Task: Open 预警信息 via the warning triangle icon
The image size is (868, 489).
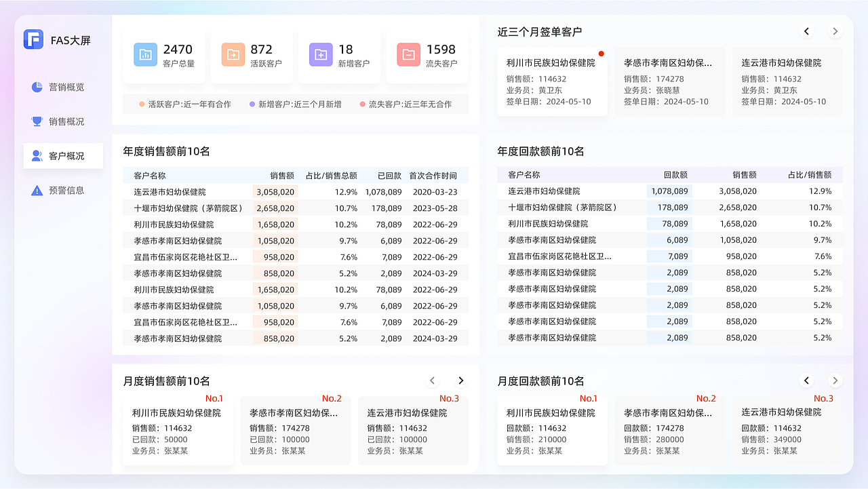Action: (x=37, y=190)
